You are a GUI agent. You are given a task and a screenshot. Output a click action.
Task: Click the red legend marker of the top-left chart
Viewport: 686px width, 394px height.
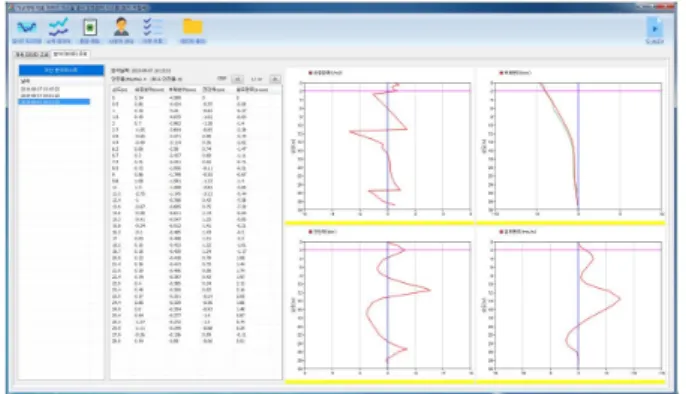[310, 73]
